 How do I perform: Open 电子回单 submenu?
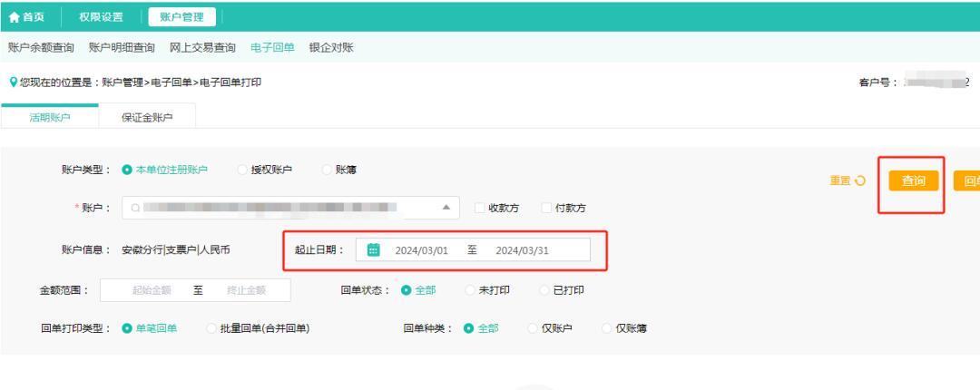272,47
